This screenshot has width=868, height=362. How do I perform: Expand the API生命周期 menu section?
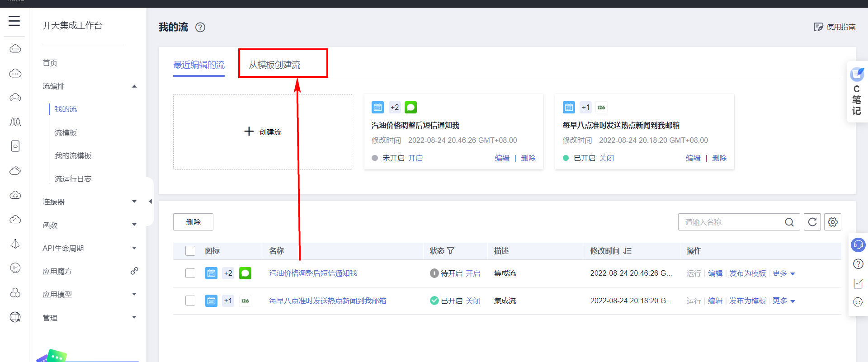[134, 248]
